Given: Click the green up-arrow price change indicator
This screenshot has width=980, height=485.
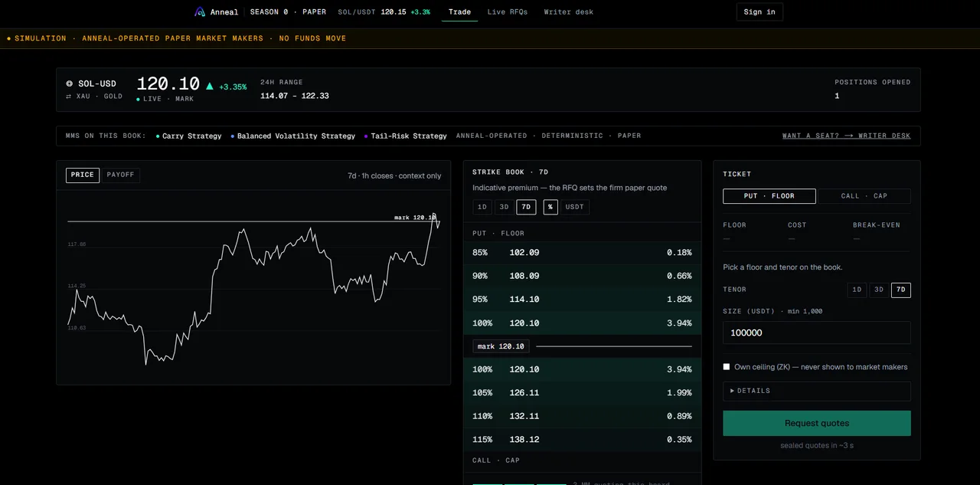Looking at the screenshot, I should tap(210, 87).
